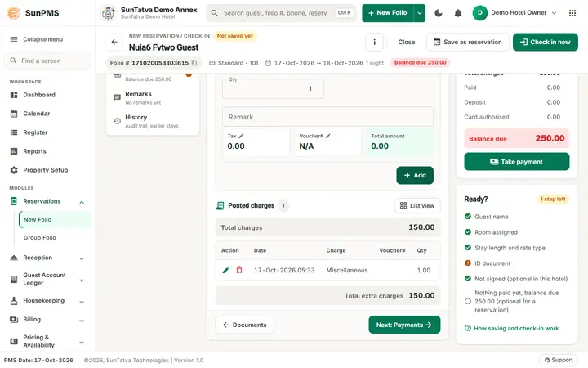Click Take payment
The width and height of the screenshot is (588, 368).
(x=516, y=162)
